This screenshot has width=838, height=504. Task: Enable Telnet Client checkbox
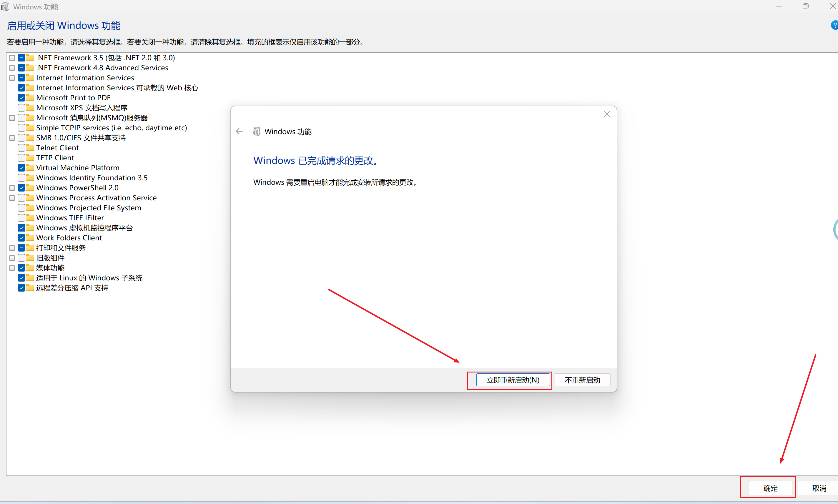point(21,148)
